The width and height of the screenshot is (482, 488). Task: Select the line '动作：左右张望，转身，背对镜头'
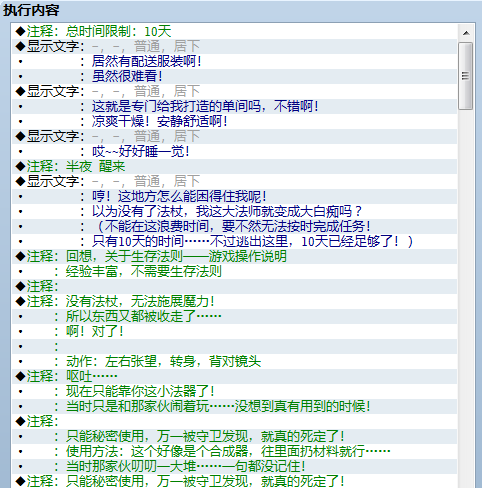(x=234, y=361)
